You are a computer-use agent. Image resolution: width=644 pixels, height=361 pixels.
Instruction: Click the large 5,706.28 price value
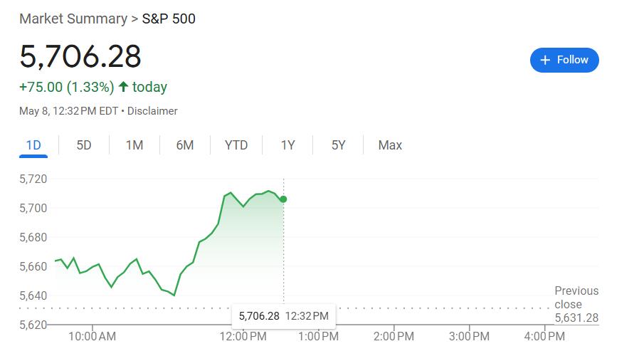[80, 56]
